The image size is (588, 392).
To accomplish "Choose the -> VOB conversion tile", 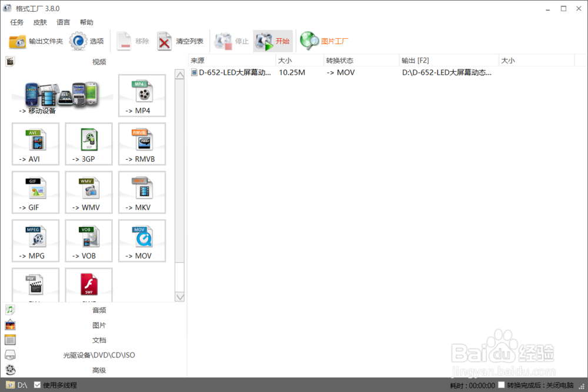I will (89, 240).
